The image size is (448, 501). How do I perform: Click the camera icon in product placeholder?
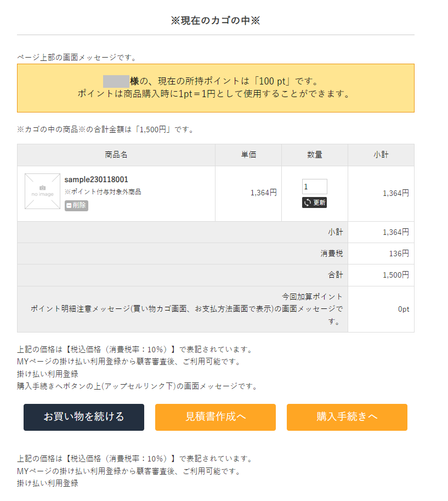[42, 188]
